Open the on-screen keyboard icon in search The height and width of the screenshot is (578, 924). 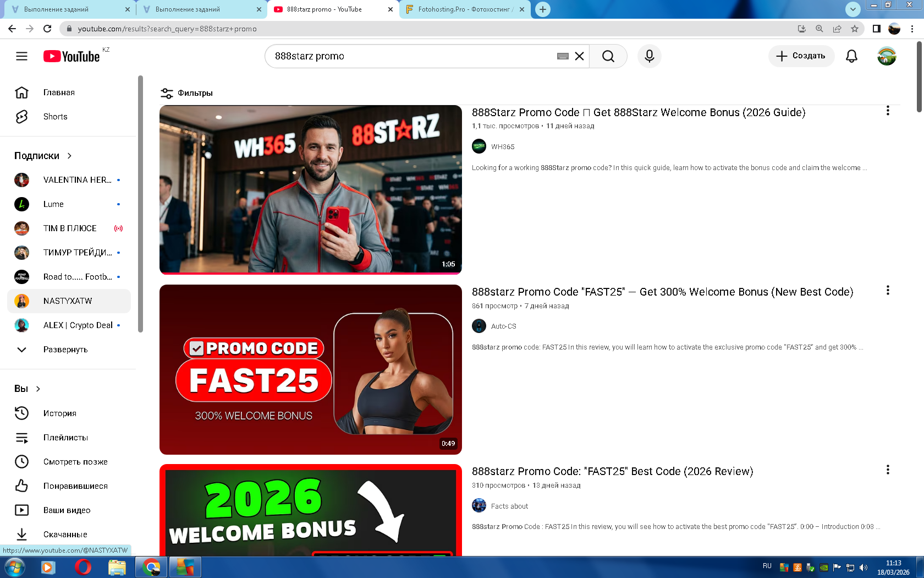click(563, 56)
